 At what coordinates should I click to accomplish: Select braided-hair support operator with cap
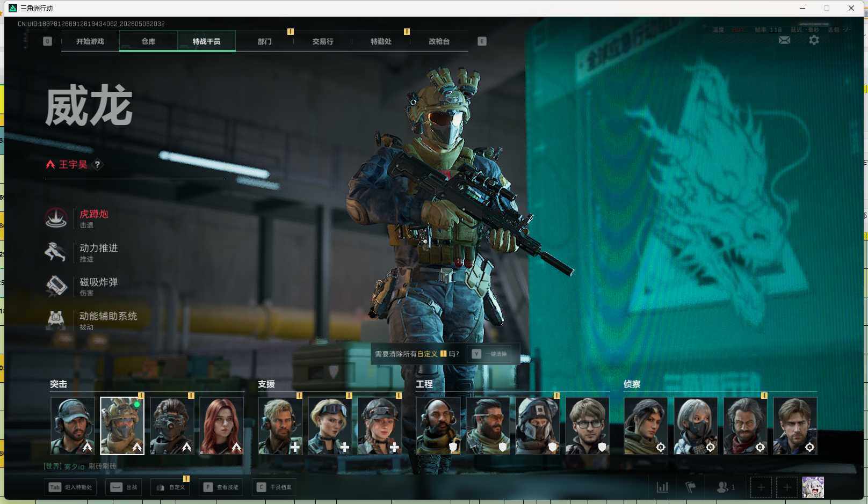380,426
